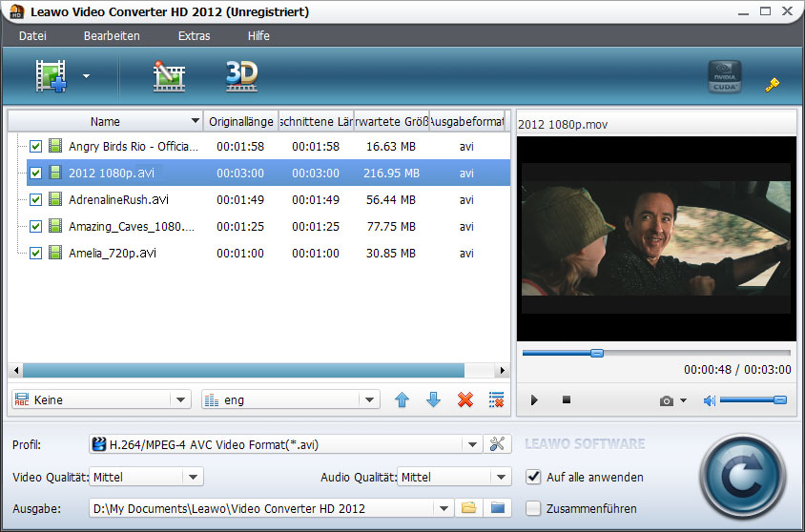805x532 pixels.
Task: Click the Add Video toolbar icon
Action: 51,76
